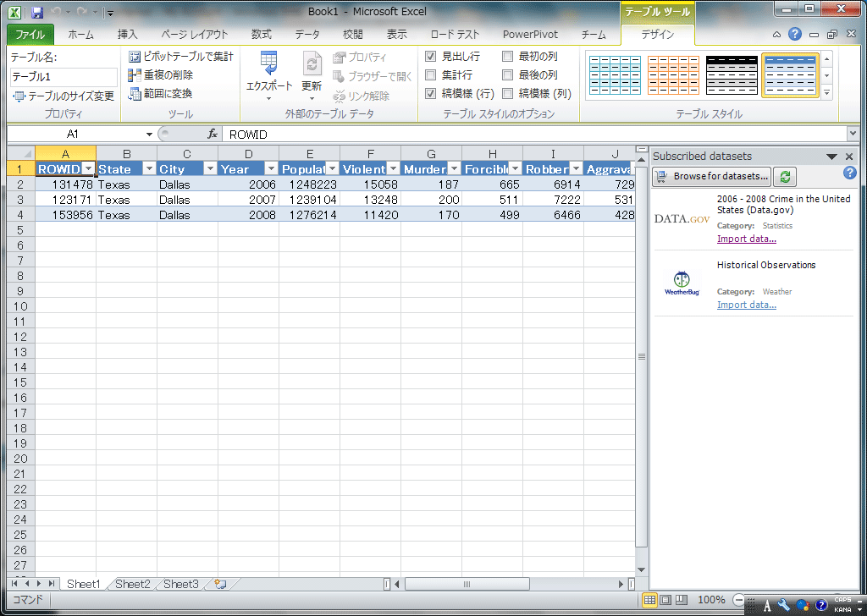
Task: Open Population column filter dropdown
Action: pos(332,168)
